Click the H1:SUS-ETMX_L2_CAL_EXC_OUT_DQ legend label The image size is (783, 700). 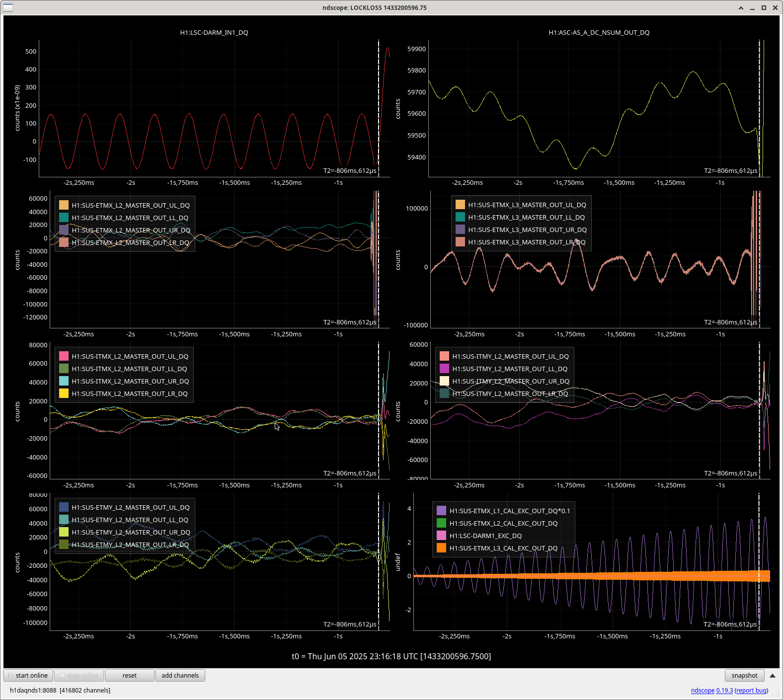(x=503, y=523)
